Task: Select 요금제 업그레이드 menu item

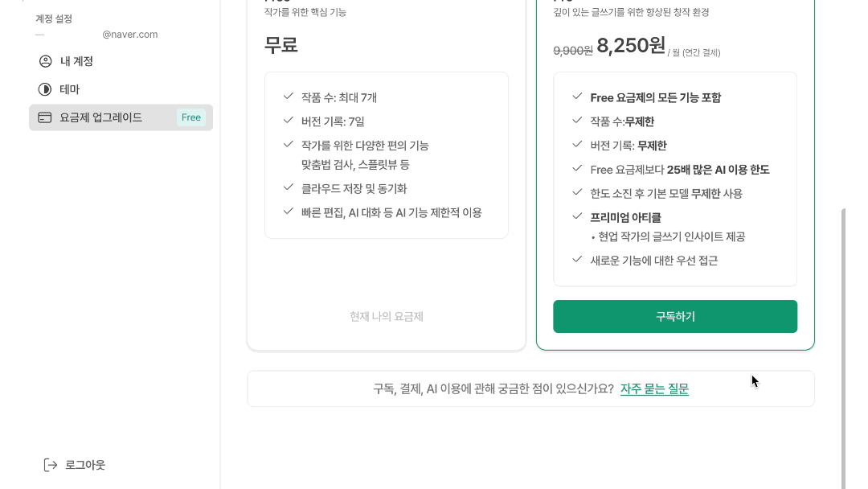Action: 121,117
